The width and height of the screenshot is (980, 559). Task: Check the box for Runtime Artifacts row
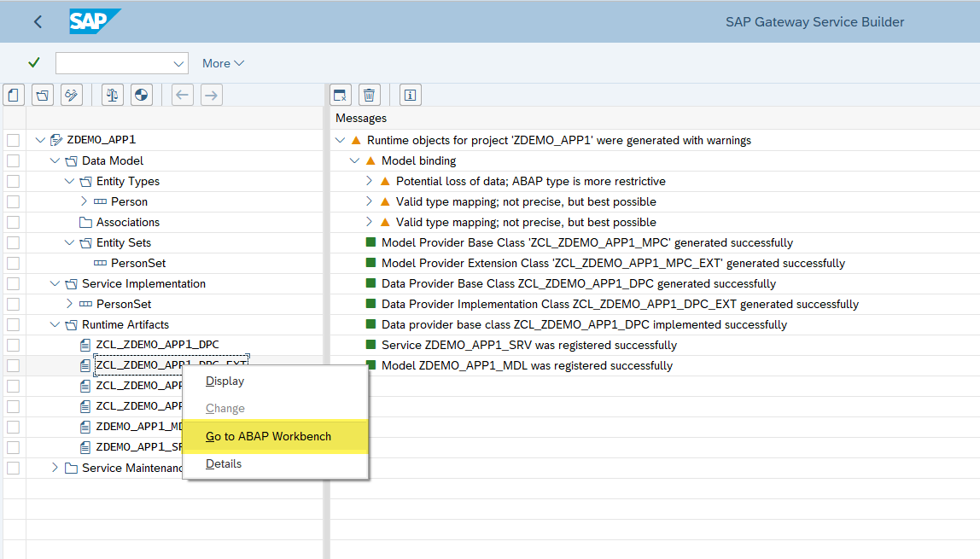[13, 324]
